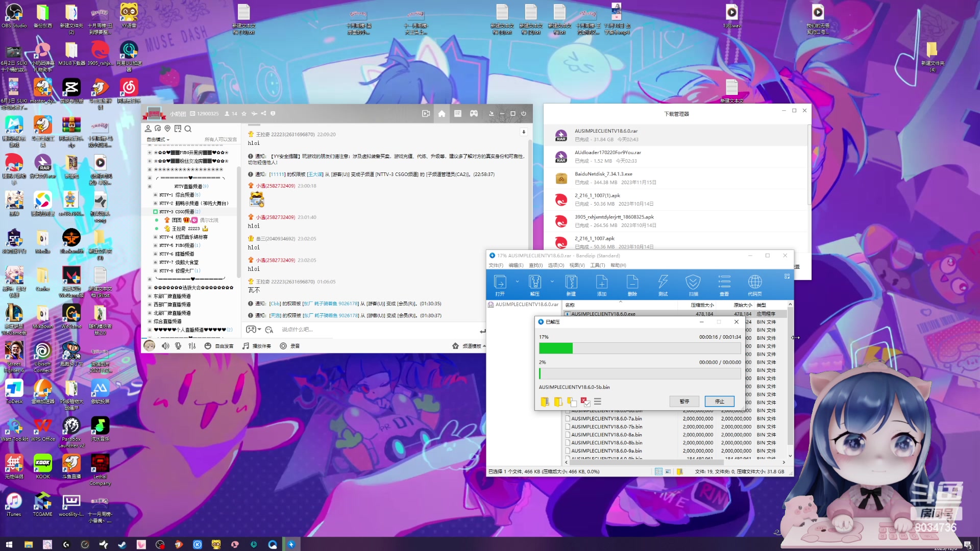Click the user profile icon in YY channel panel
This screenshot has width=980, height=551.
click(x=148, y=129)
